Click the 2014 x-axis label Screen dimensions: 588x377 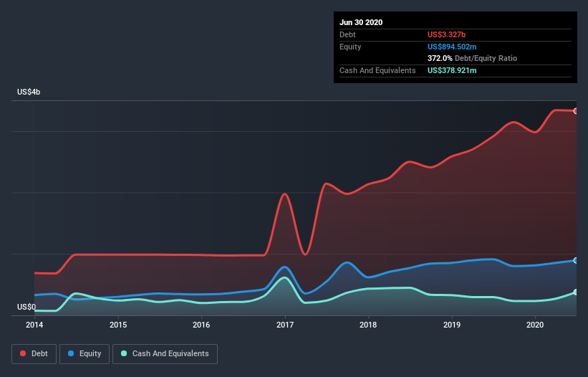pyautogui.click(x=34, y=325)
